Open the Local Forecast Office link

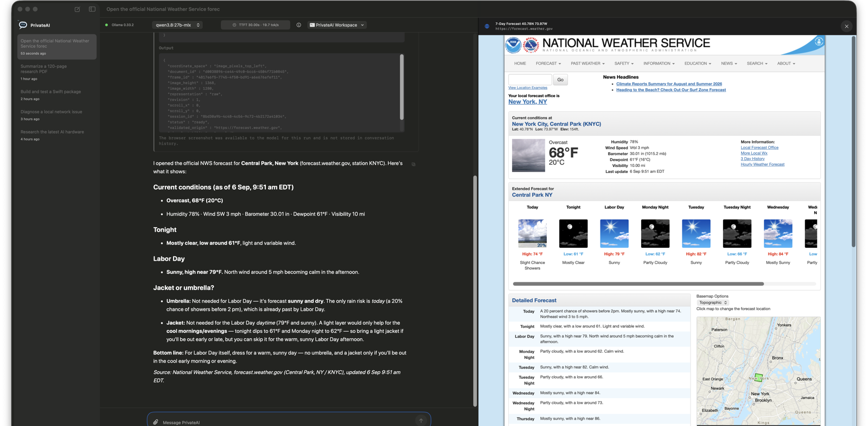759,147
